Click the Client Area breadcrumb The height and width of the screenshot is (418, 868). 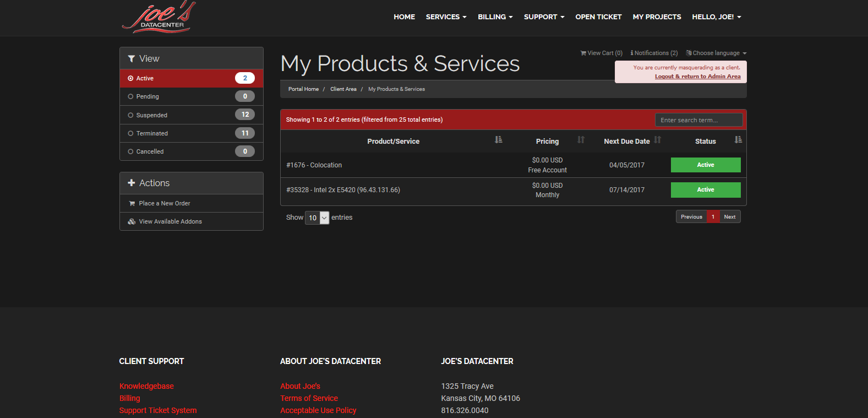coord(343,89)
